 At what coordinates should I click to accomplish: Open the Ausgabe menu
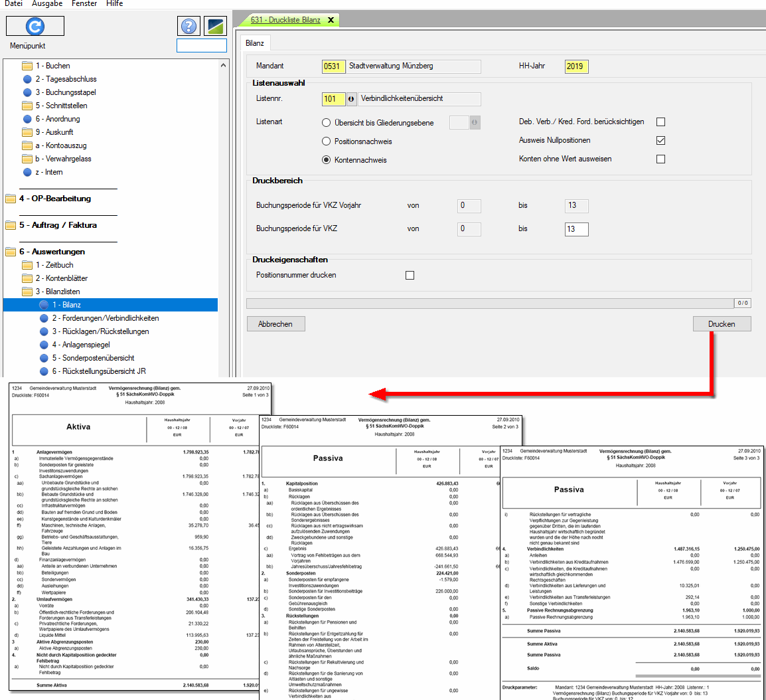(47, 4)
